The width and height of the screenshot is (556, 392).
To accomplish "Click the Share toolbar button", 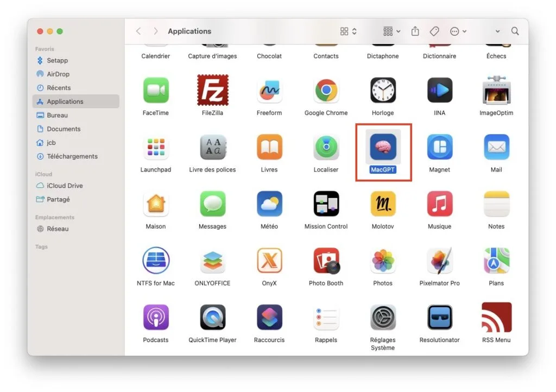I will [415, 31].
